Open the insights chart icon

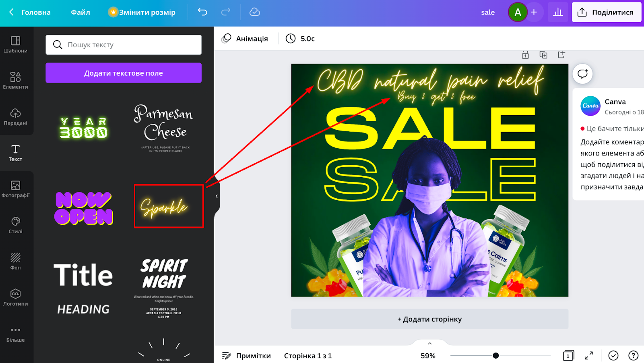click(x=558, y=12)
